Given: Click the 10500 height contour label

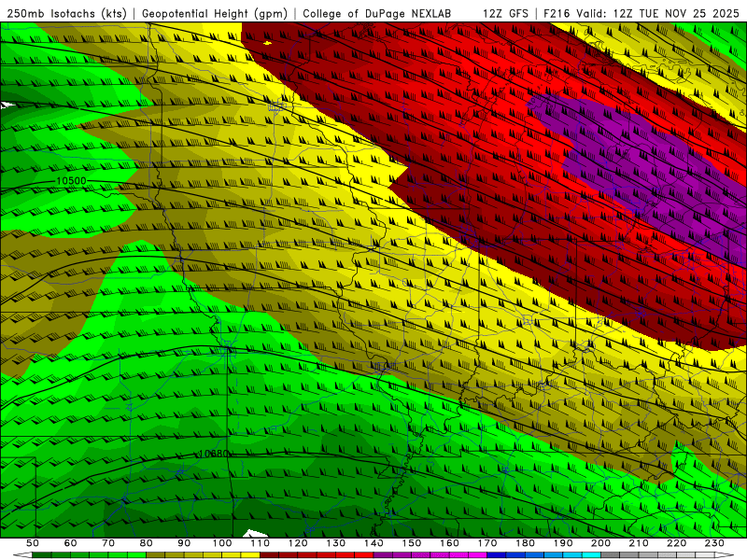Looking at the screenshot, I should tap(71, 181).
